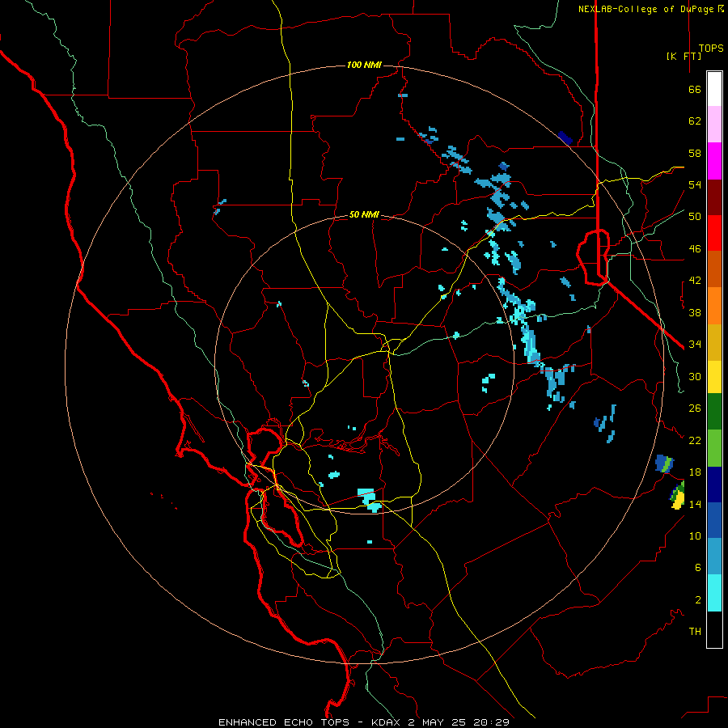Click the yellow 34 kft legend swatch
The height and width of the screenshot is (728, 728).
click(714, 377)
